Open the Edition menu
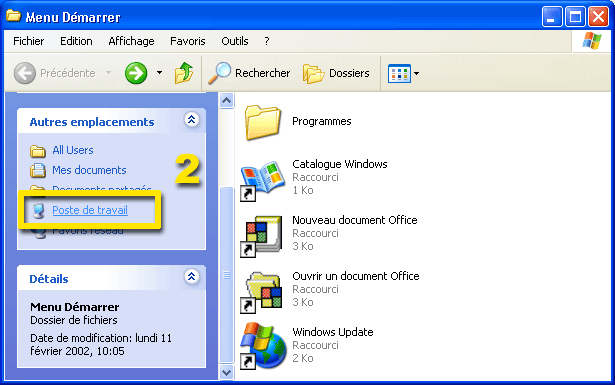 (76, 41)
